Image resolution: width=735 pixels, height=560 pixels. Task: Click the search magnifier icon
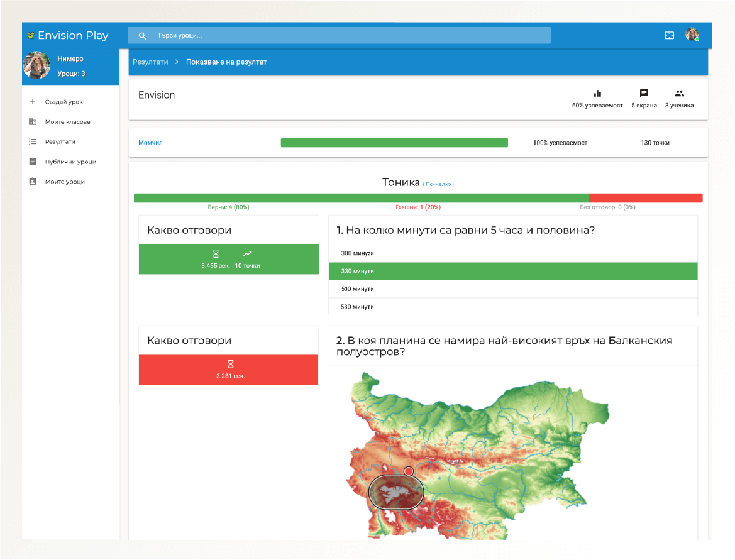click(x=142, y=36)
